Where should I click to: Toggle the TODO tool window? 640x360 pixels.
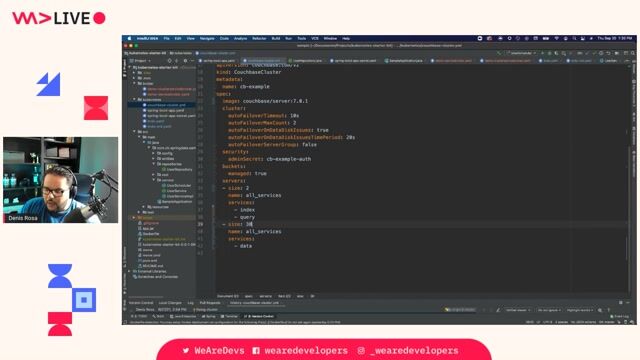click(x=139, y=316)
